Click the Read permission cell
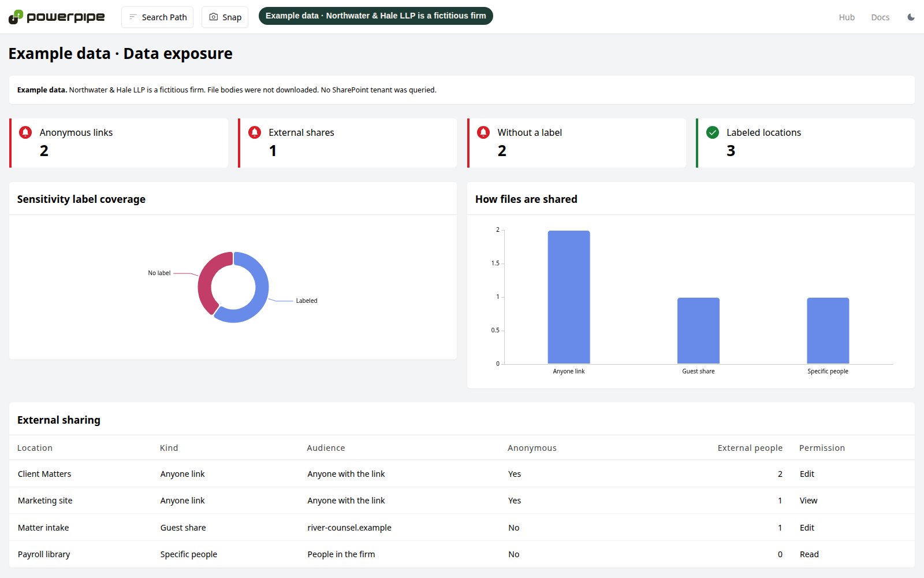 [x=809, y=554]
